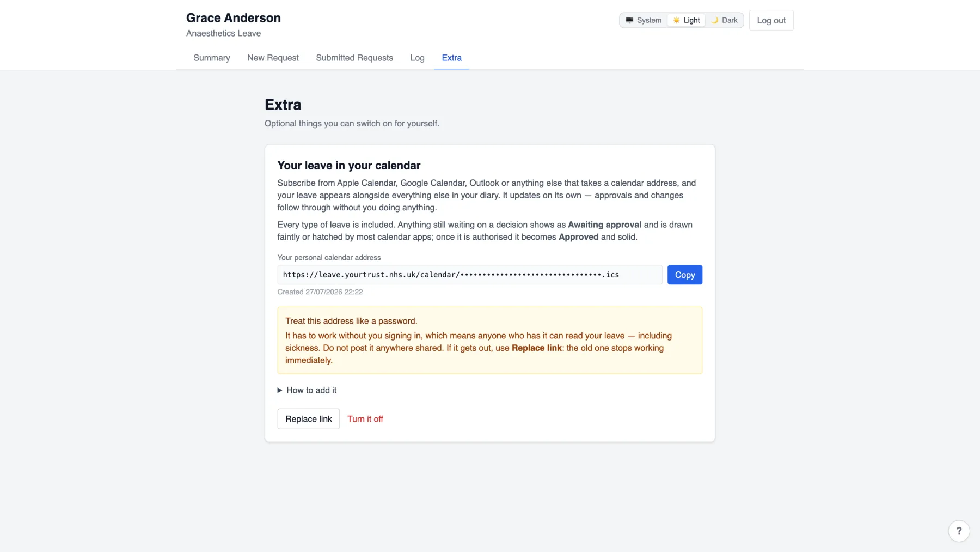Click the personal calendar address field
Screen dimensions: 980x552
point(470,275)
